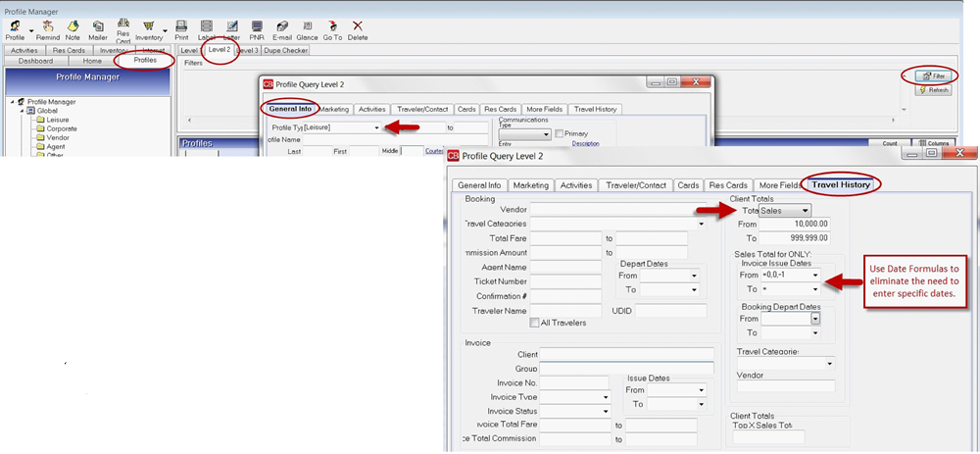
Task: Switch to the Level 2 tab
Action: (220, 50)
